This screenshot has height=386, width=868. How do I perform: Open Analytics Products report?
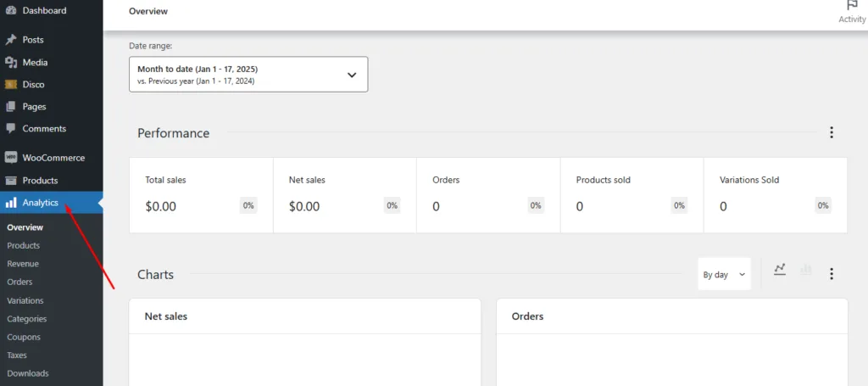[x=23, y=245]
